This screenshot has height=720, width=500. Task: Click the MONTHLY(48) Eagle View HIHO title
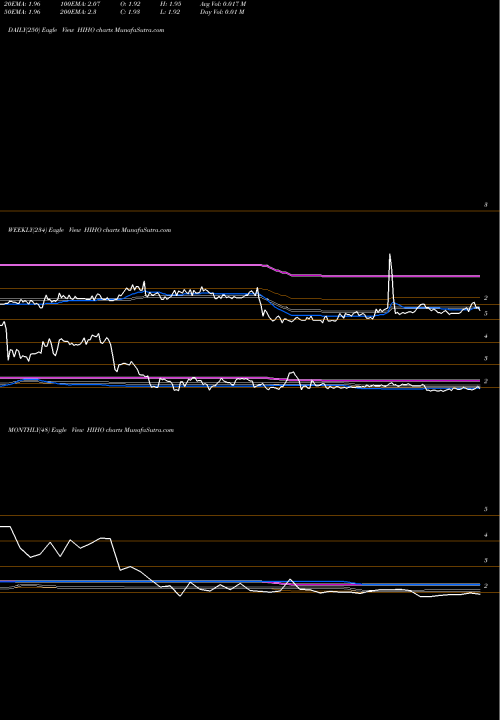pyautogui.click(x=91, y=430)
